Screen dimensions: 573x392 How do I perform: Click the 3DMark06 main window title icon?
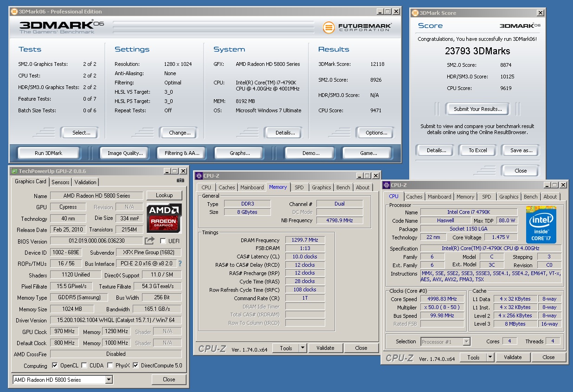click(x=13, y=11)
